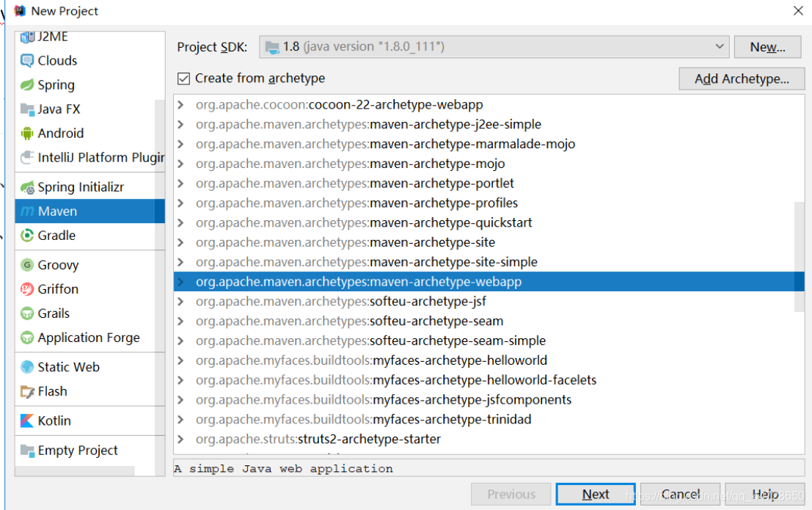Select myfaces-archetype-trinidad row

click(x=489, y=420)
